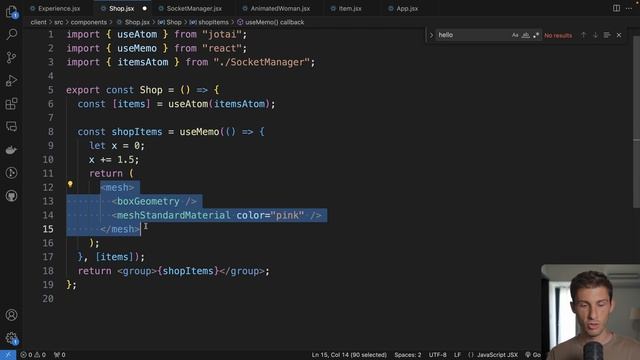Click the "pink" color value on line 14

point(287,215)
